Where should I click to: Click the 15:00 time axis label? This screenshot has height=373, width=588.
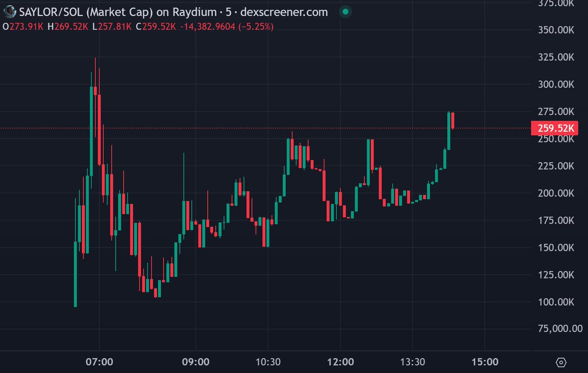pos(485,362)
